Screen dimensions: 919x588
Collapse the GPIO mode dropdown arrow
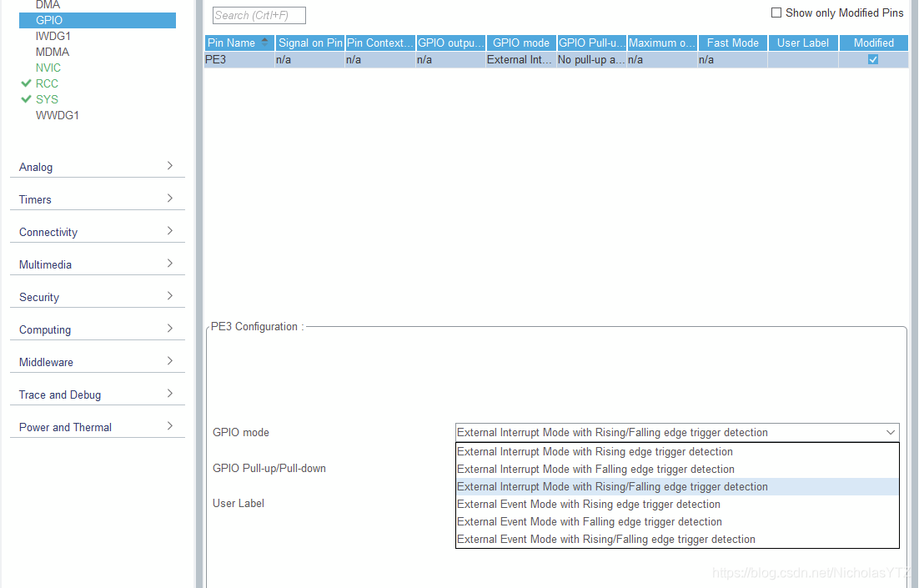point(891,433)
